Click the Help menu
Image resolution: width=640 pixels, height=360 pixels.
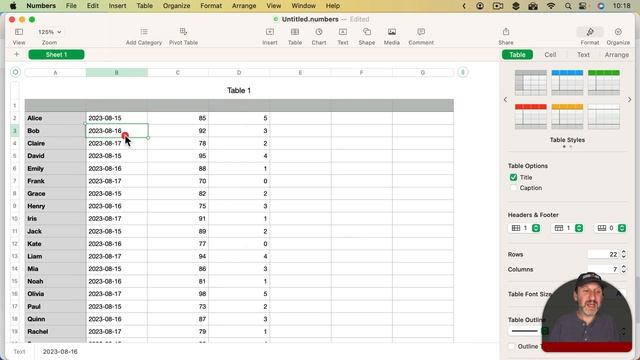[333, 6]
